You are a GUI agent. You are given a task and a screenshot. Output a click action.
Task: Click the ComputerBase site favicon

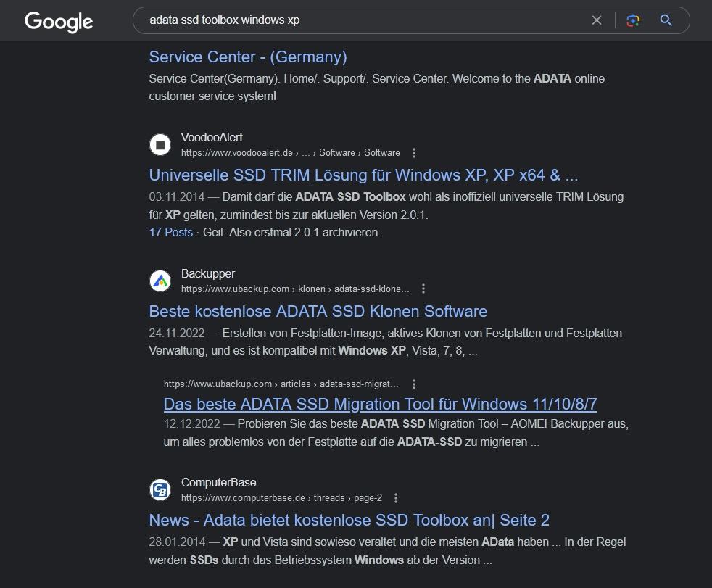pyautogui.click(x=160, y=490)
